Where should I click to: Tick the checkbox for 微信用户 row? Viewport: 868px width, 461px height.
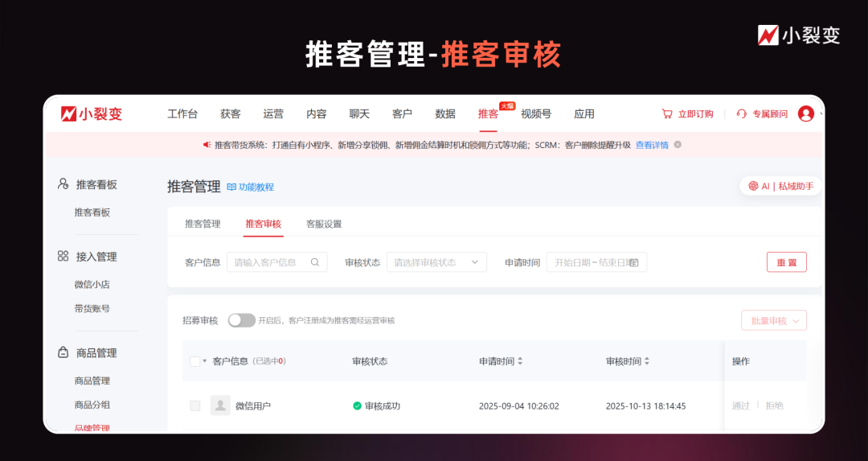pyautogui.click(x=195, y=405)
